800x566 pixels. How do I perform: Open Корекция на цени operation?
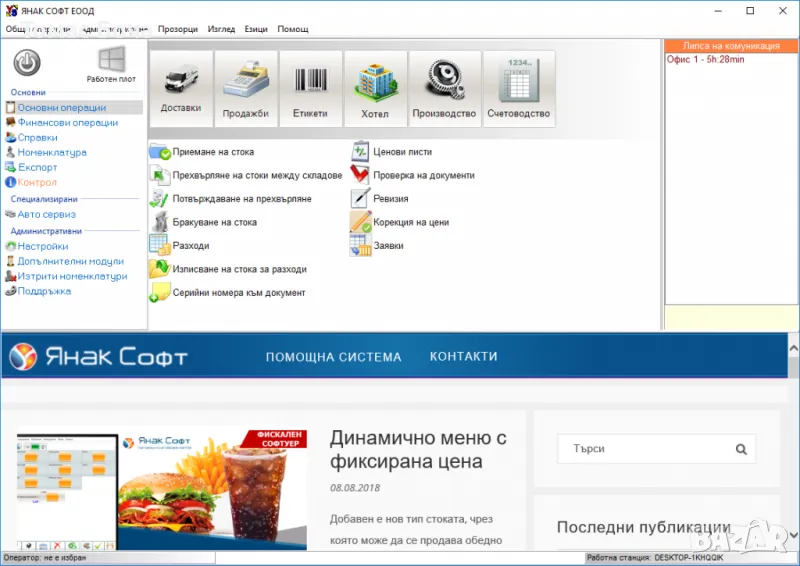pos(411,222)
